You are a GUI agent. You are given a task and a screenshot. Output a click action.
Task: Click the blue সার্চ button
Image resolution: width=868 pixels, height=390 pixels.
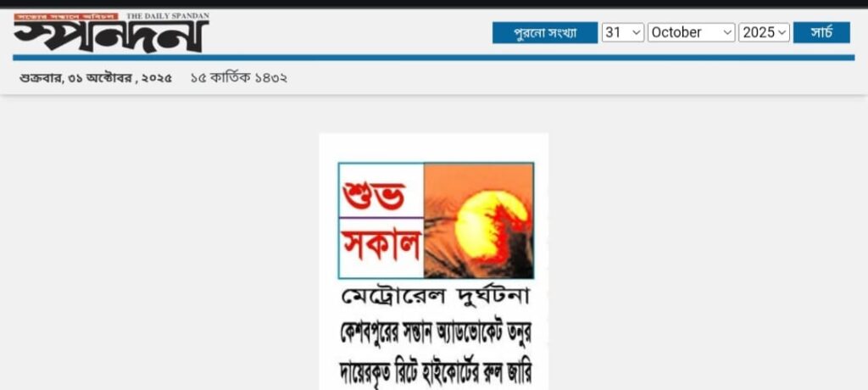821,33
